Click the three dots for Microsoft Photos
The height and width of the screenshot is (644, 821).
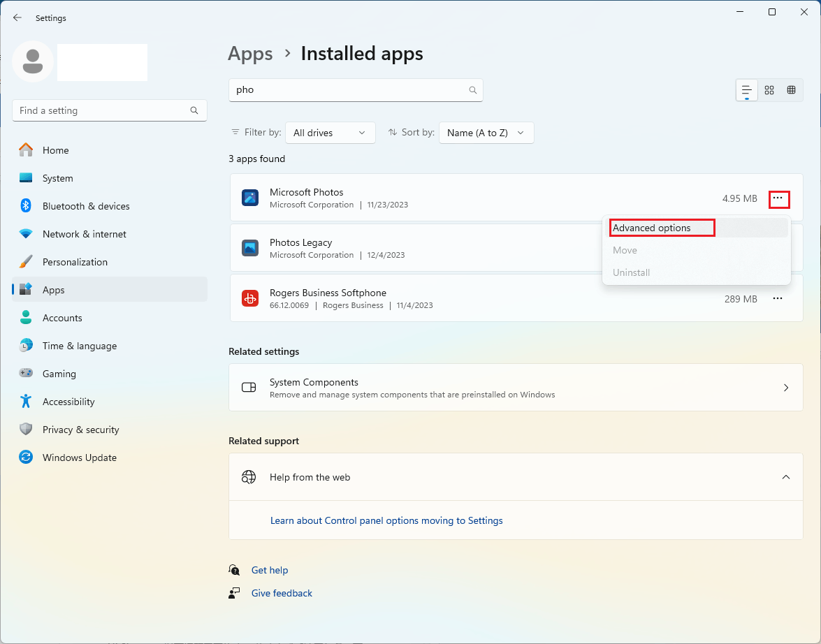pos(778,199)
